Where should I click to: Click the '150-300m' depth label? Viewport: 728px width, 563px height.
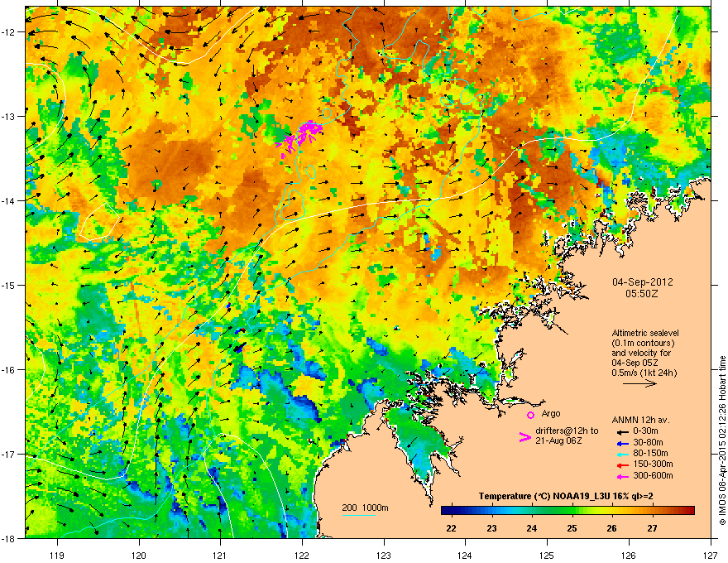[653, 464]
